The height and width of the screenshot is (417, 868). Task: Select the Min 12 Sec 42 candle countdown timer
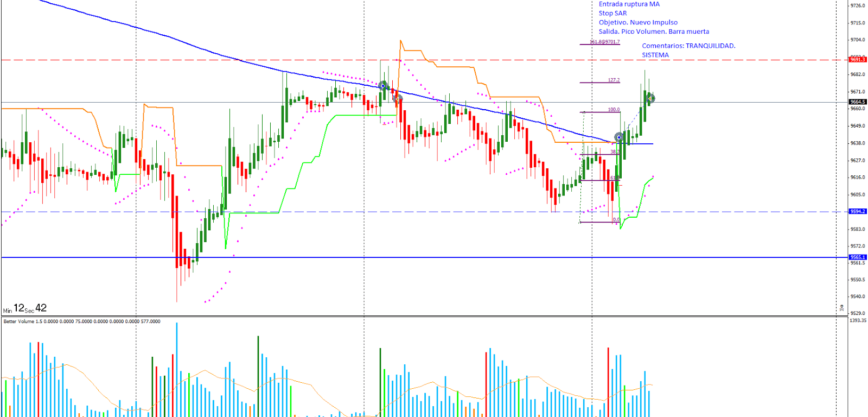click(x=25, y=308)
